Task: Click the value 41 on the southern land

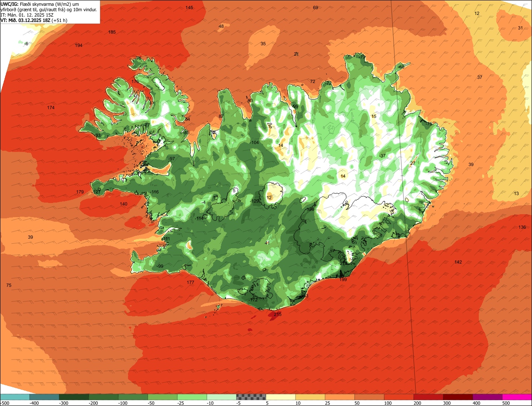Action: coord(267,243)
